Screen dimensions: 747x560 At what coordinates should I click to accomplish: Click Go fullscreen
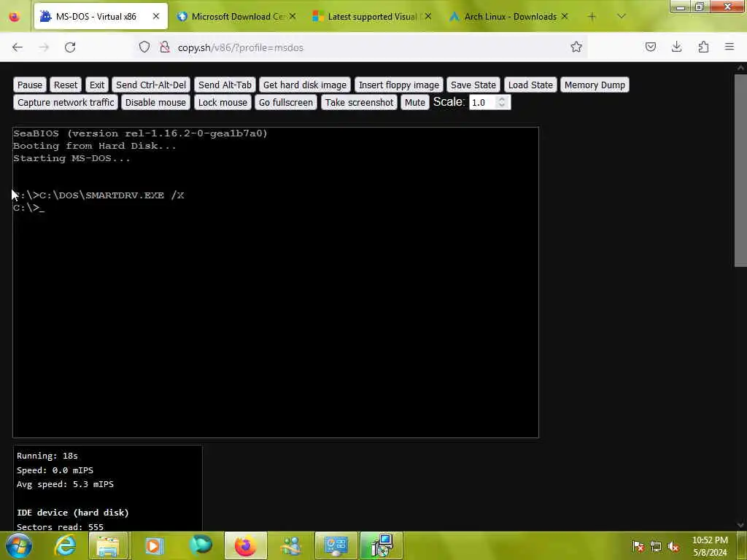pyautogui.click(x=286, y=102)
